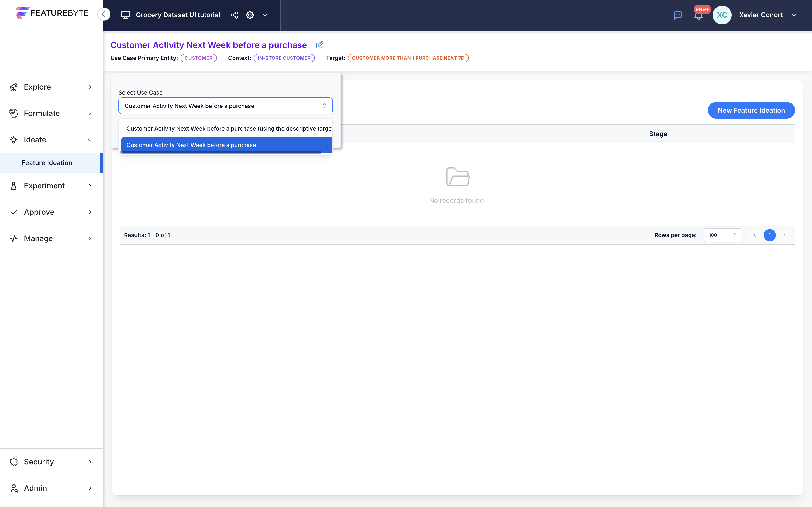Click the Security shield icon
The height and width of the screenshot is (507, 812).
13,462
